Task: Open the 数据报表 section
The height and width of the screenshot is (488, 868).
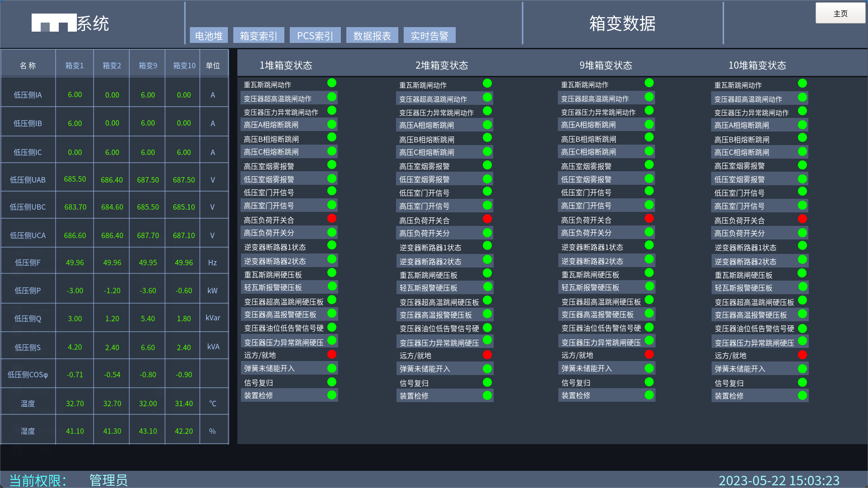Action: [372, 35]
